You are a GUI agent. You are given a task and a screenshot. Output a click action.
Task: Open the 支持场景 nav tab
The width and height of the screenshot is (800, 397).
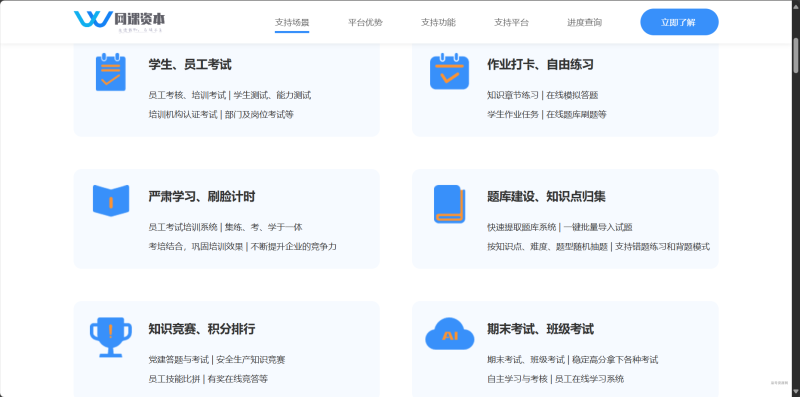(292, 22)
